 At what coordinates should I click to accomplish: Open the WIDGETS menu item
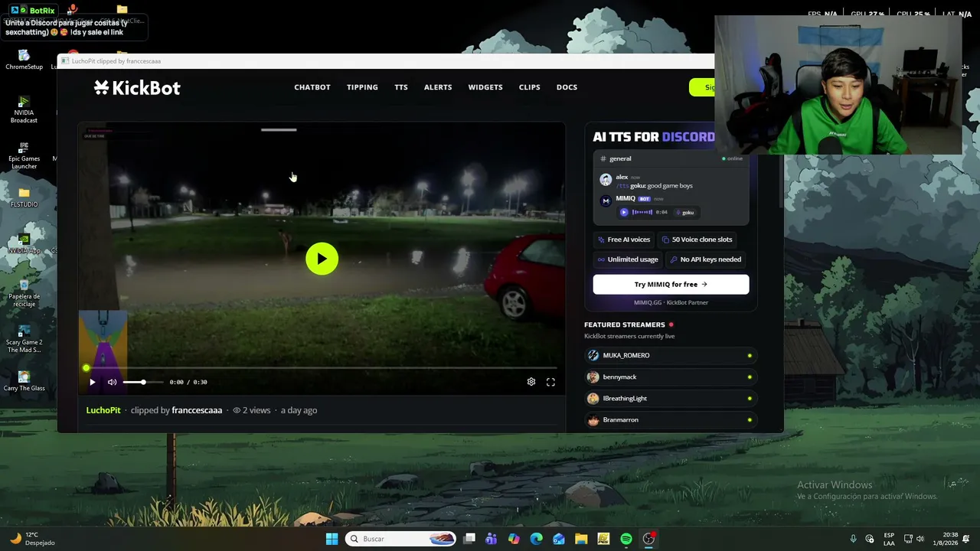pyautogui.click(x=485, y=87)
